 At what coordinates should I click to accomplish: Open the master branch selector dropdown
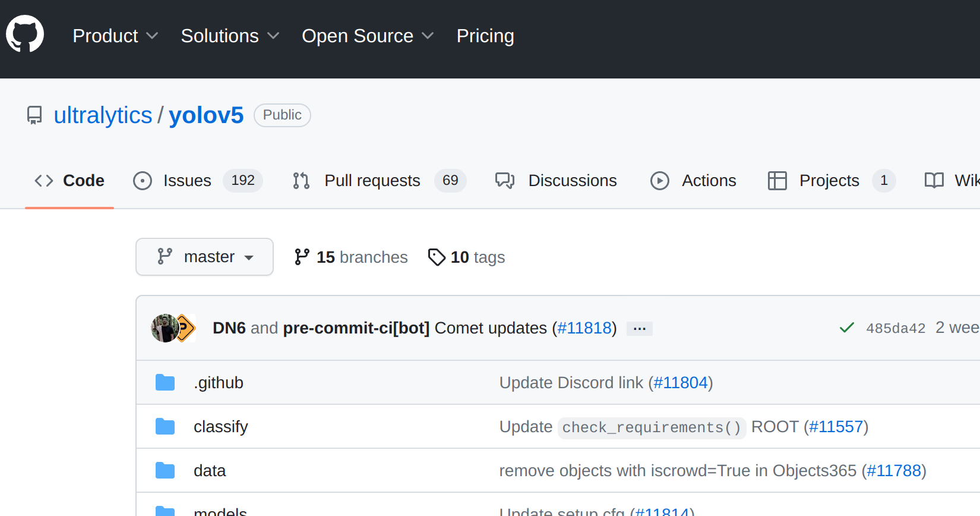[204, 257]
